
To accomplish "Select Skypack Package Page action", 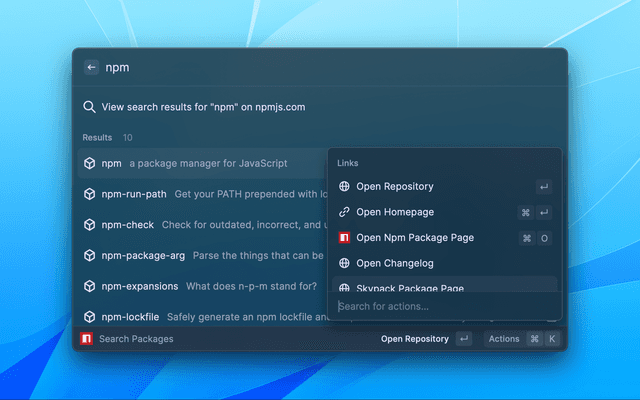I will (x=409, y=287).
